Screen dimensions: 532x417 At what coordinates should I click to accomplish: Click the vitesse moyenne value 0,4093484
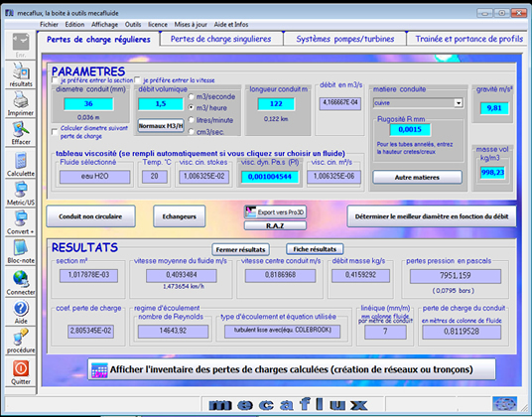coord(182,275)
